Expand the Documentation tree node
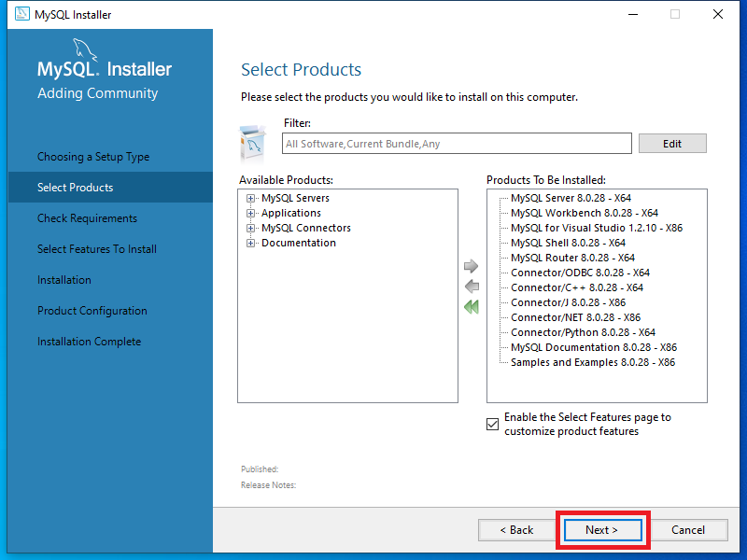 [250, 243]
